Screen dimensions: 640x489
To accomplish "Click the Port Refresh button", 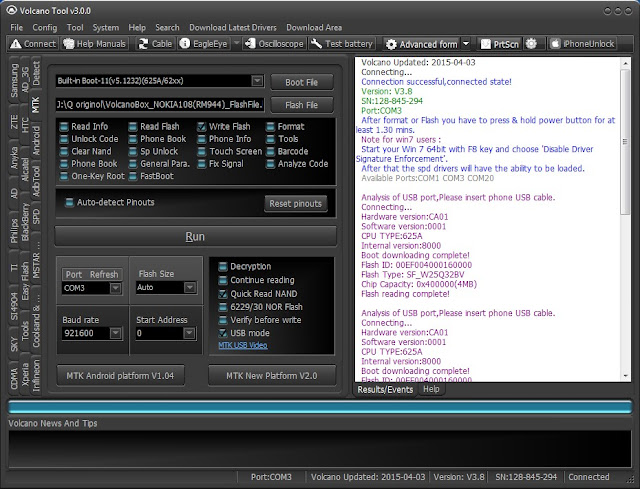I will pyautogui.click(x=92, y=274).
